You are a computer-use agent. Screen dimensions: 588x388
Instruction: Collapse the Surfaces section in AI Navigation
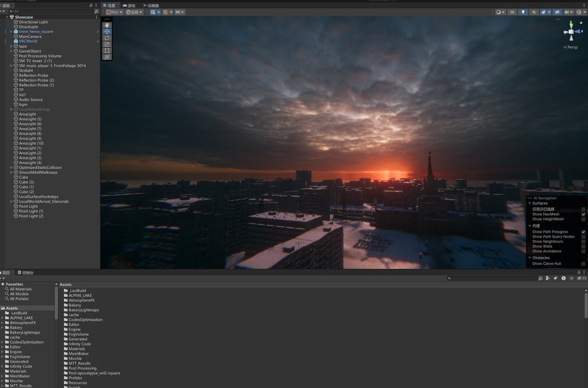[x=529, y=203]
